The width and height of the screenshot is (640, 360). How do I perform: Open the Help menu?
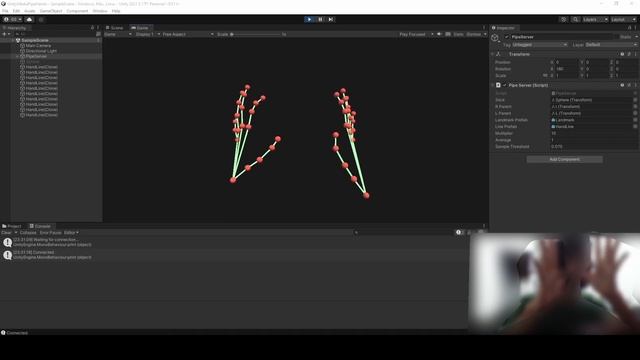coord(116,11)
